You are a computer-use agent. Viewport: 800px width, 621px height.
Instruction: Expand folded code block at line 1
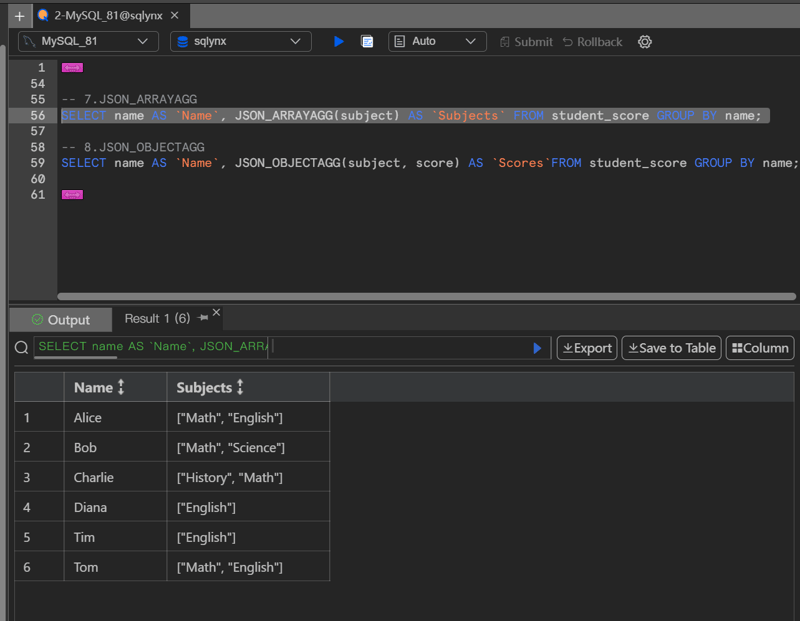click(x=72, y=68)
